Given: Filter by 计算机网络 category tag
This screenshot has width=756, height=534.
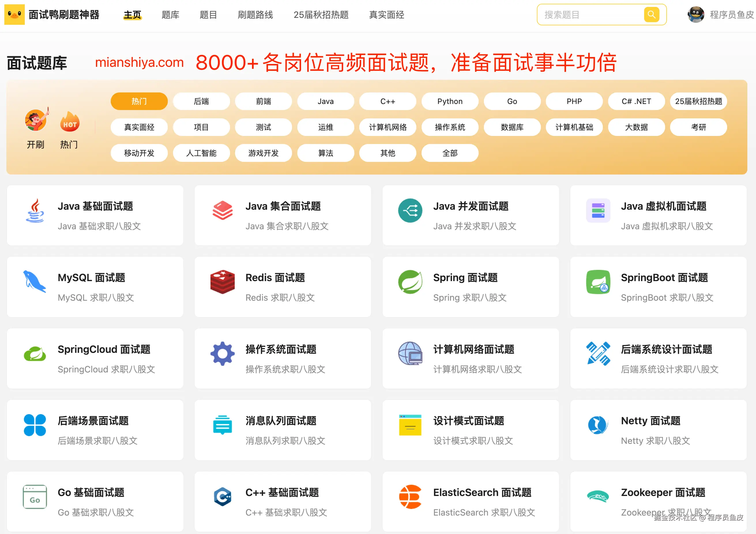Looking at the screenshot, I should coord(388,127).
